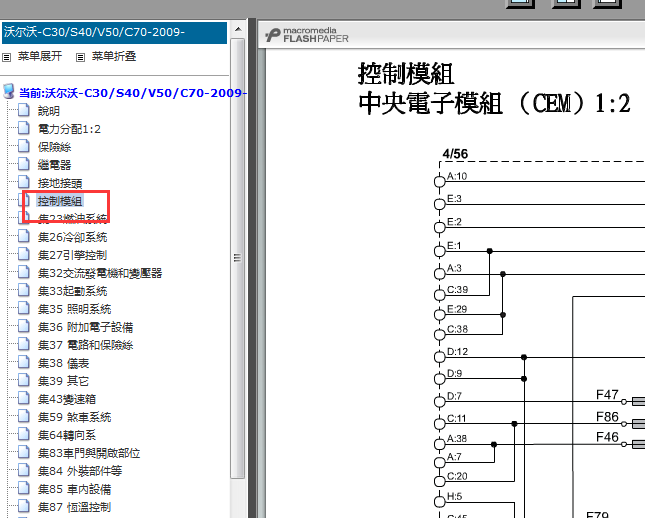
Task: Open 集26冷卻系統 item
Action: [72, 237]
